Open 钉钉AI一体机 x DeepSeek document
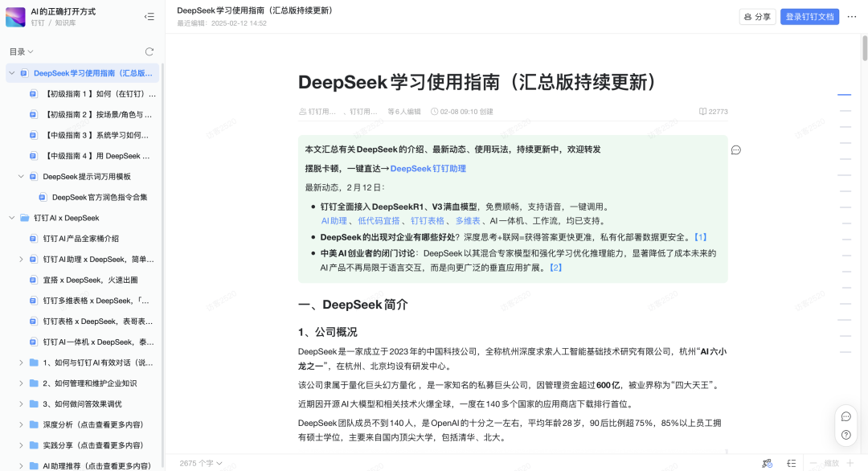Viewport: 868px width, 471px height. 99,342
